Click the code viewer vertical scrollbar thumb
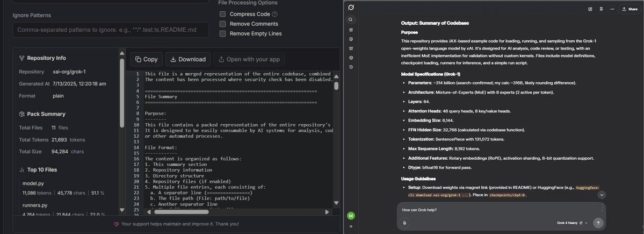 [x=336, y=86]
